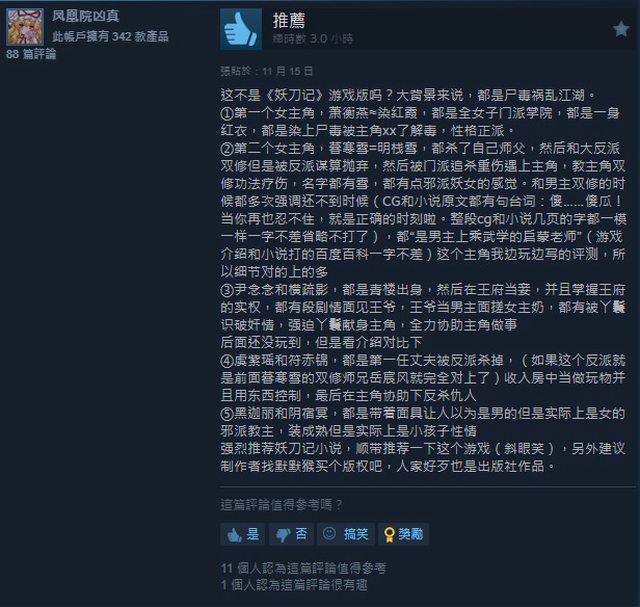Give the review a 獎勵 award

[403, 534]
